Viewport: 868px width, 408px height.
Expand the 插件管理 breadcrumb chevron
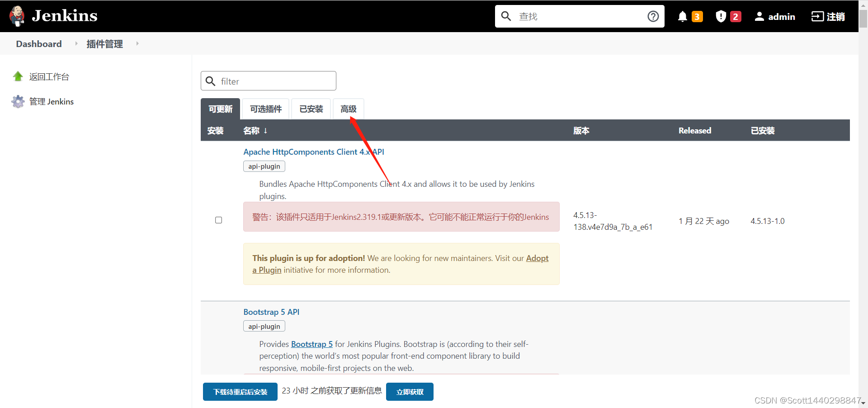click(x=137, y=43)
